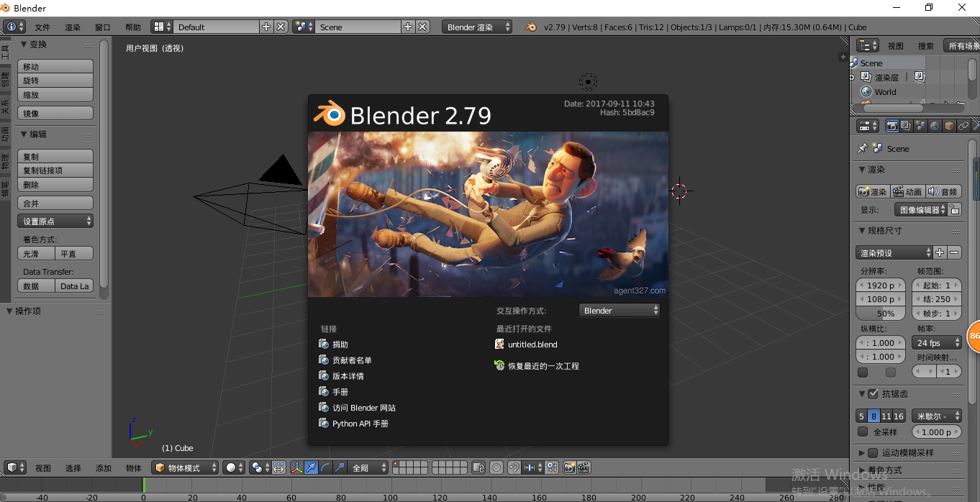Select the Render Layers properties tab

(906, 125)
